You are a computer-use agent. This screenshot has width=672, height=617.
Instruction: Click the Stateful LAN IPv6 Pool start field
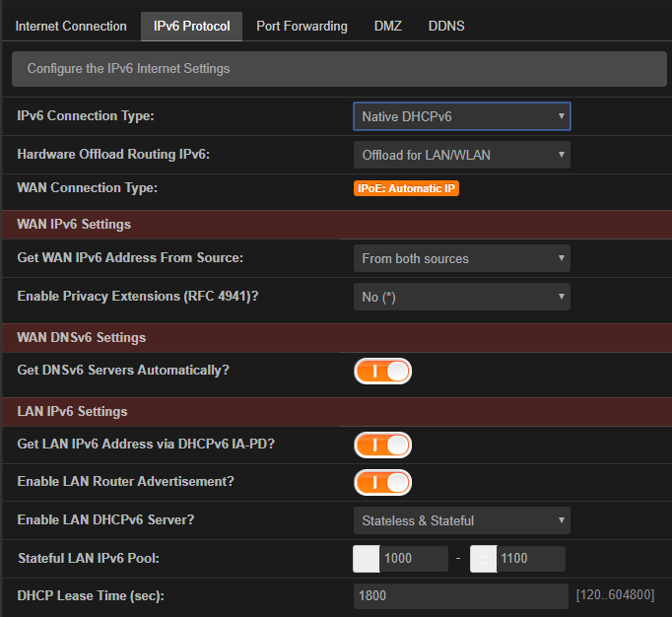click(414, 559)
